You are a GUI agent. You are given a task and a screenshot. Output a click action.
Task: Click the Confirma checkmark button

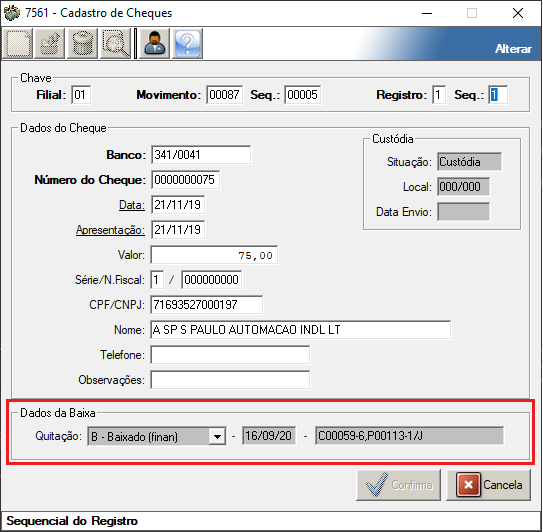click(x=398, y=485)
